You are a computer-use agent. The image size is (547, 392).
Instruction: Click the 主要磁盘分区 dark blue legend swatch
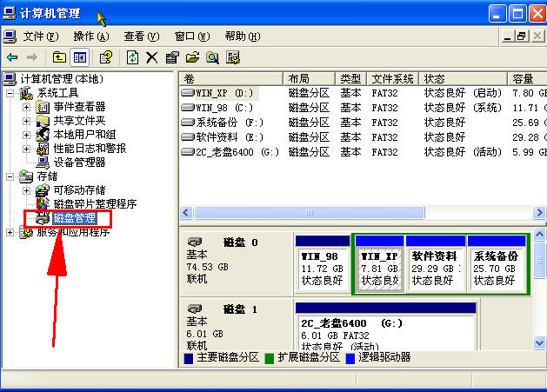coord(189,358)
